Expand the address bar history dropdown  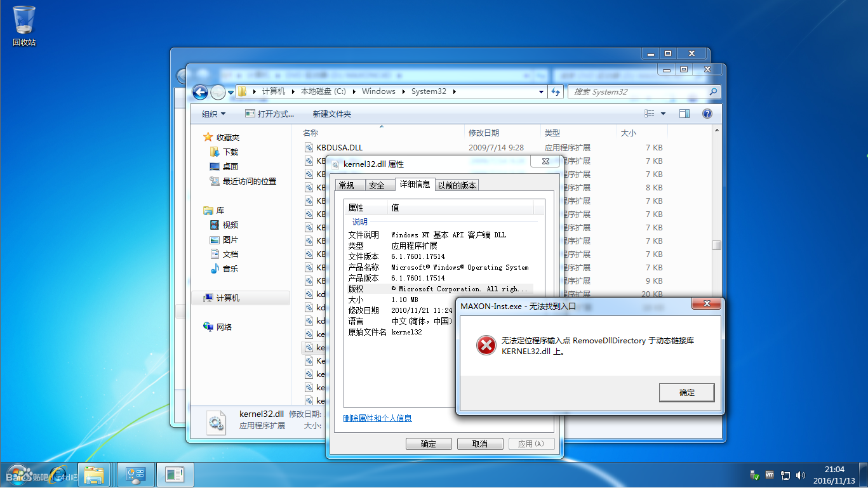coord(541,91)
